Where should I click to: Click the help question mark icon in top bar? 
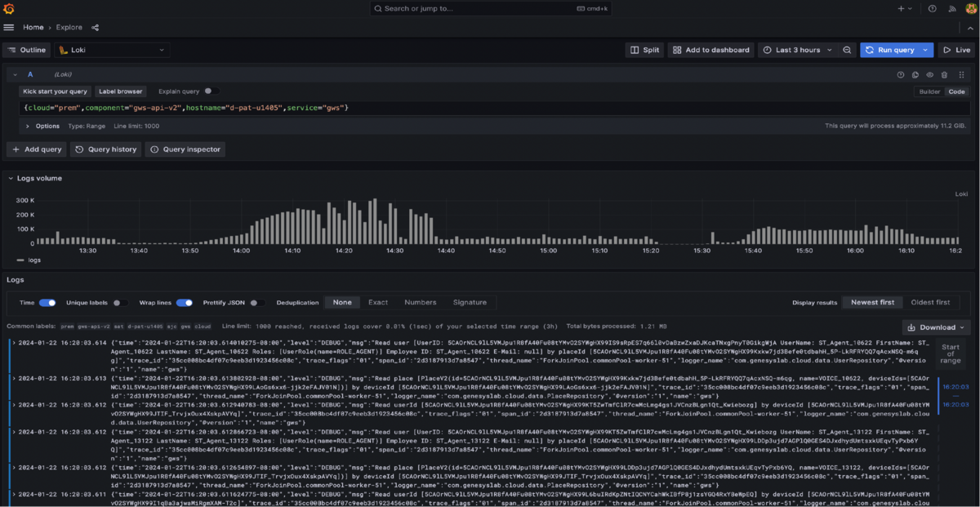tap(932, 8)
